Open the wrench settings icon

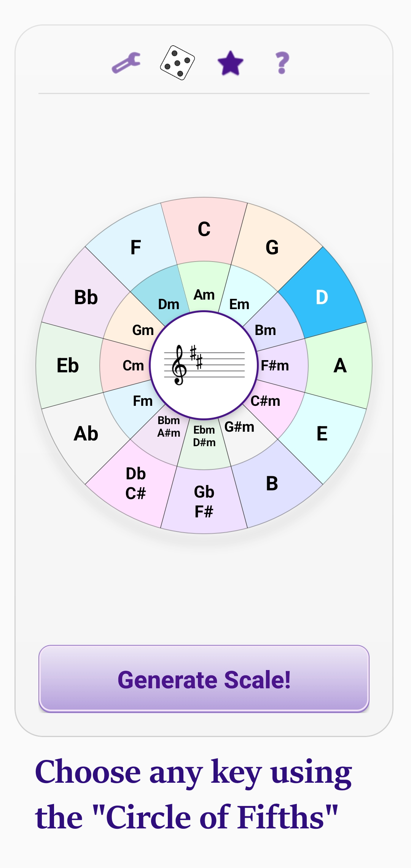pos(126,63)
